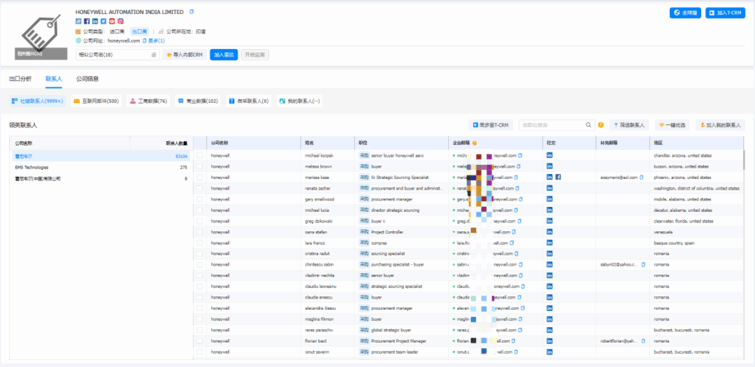Check the box beside gary smallwood
The image size is (755, 367).
click(200, 199)
